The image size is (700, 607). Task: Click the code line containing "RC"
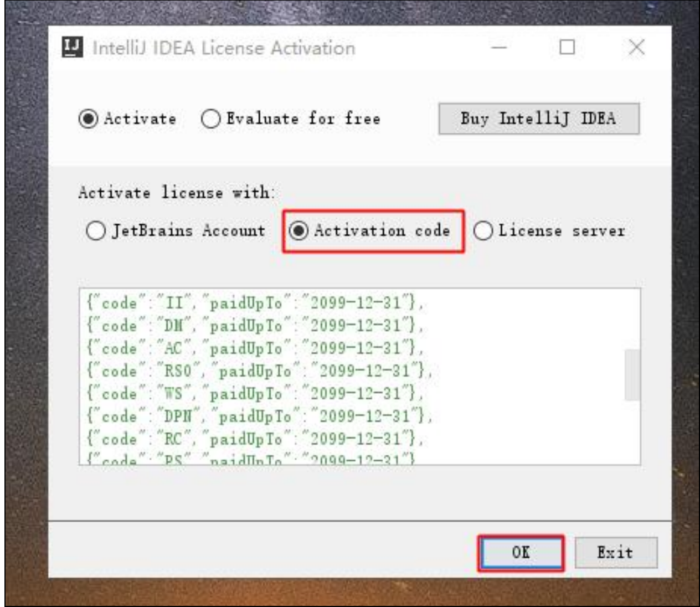click(255, 439)
